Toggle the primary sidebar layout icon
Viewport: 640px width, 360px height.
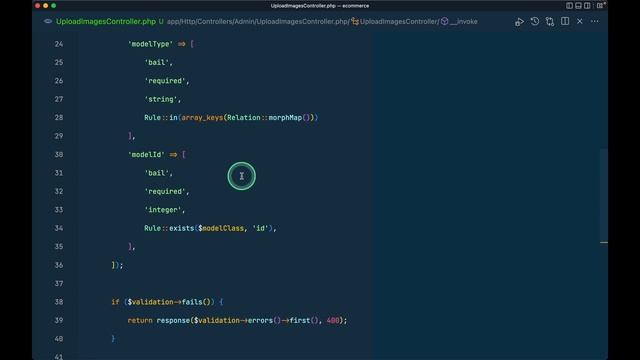[569, 6]
